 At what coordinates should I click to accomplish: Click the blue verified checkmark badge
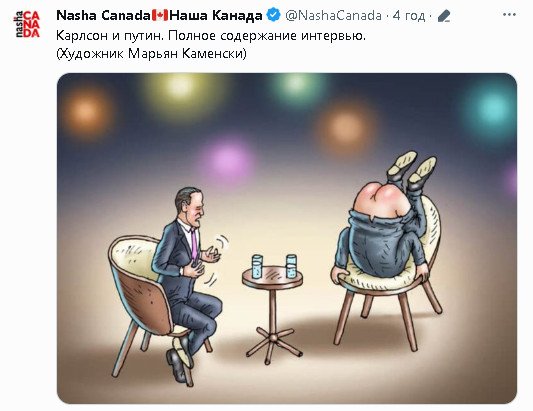(274, 15)
